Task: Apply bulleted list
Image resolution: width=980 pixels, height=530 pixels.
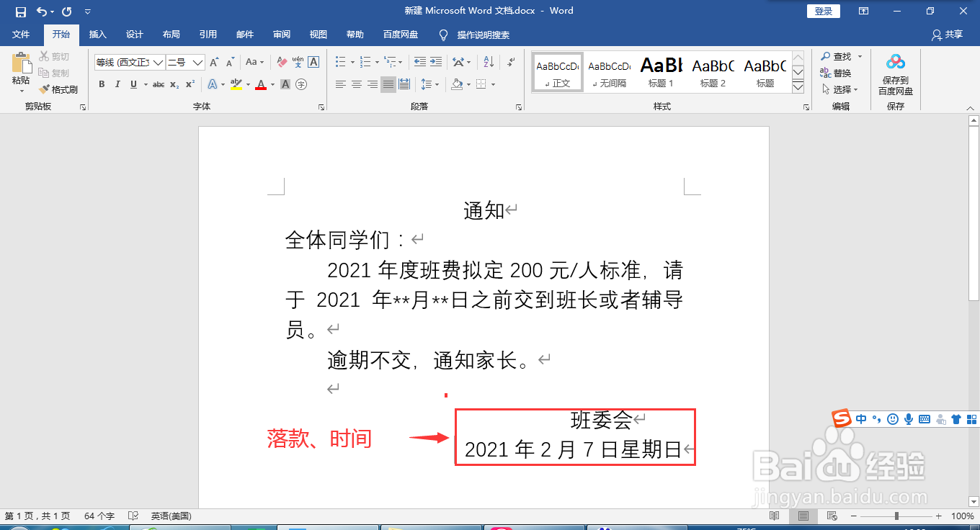Action: 341,63
